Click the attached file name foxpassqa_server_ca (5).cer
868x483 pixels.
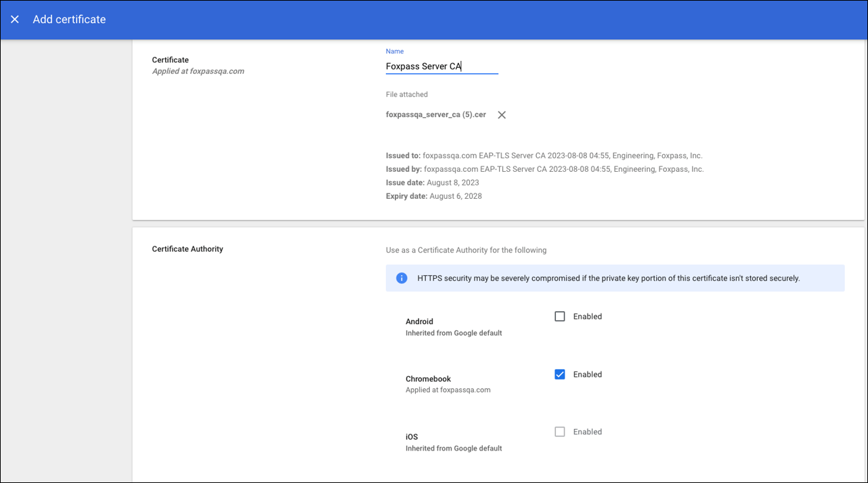click(436, 115)
